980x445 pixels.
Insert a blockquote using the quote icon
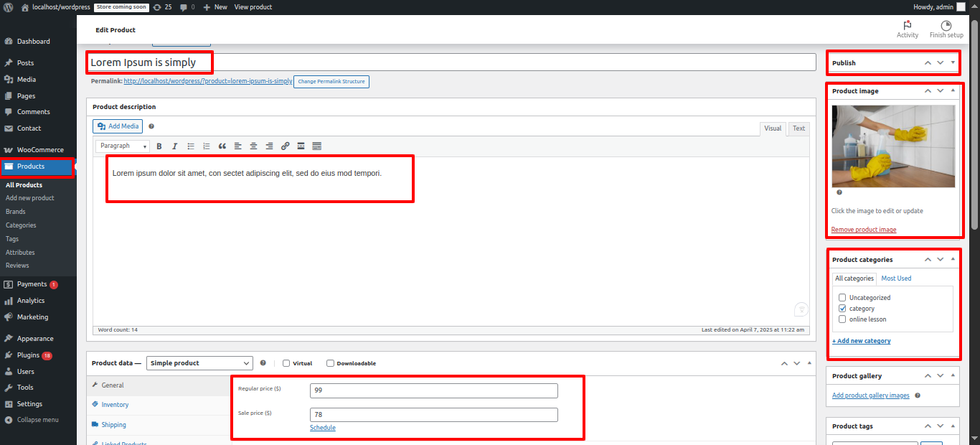point(222,146)
